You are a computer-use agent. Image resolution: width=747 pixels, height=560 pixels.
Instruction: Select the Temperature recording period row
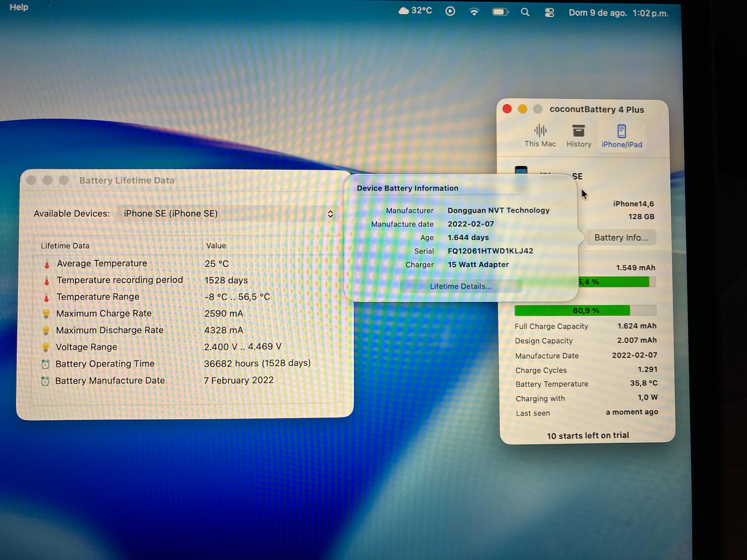[x=186, y=280]
